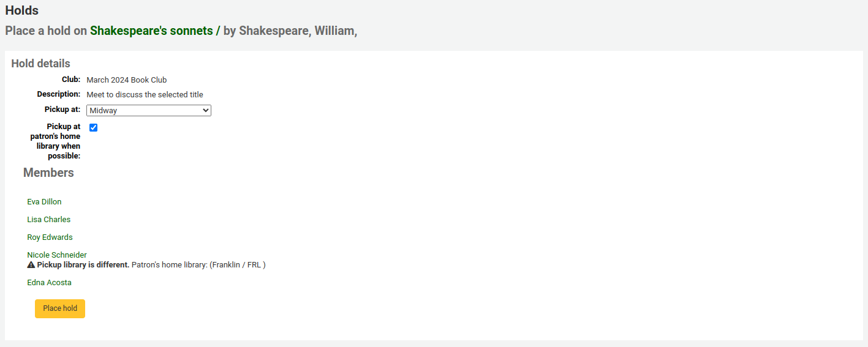The width and height of the screenshot is (868, 347).
Task: Click the "Pickup at patron's home library when possible" label
Action: pyautogui.click(x=56, y=141)
